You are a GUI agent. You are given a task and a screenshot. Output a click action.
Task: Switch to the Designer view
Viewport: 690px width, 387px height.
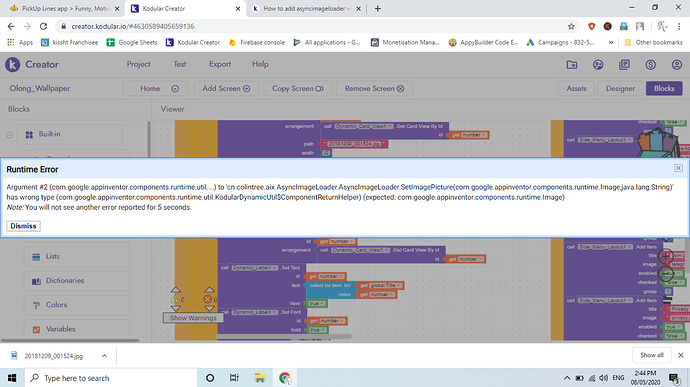pos(620,88)
